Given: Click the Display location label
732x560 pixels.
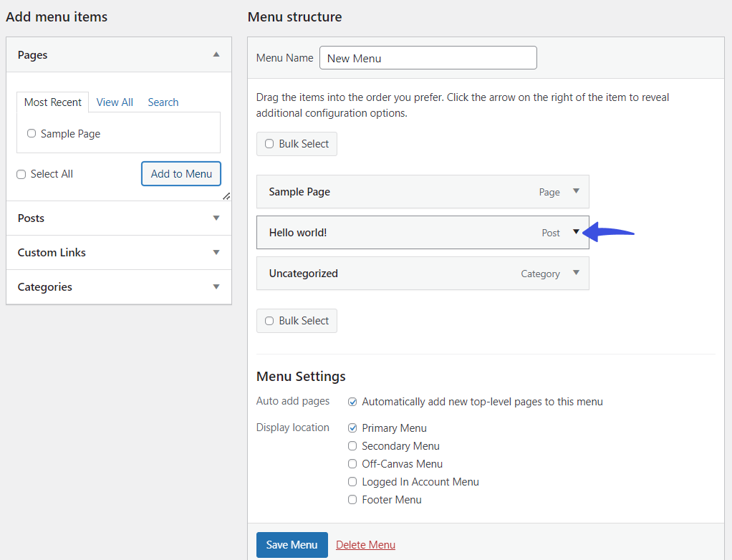Looking at the screenshot, I should click(293, 428).
